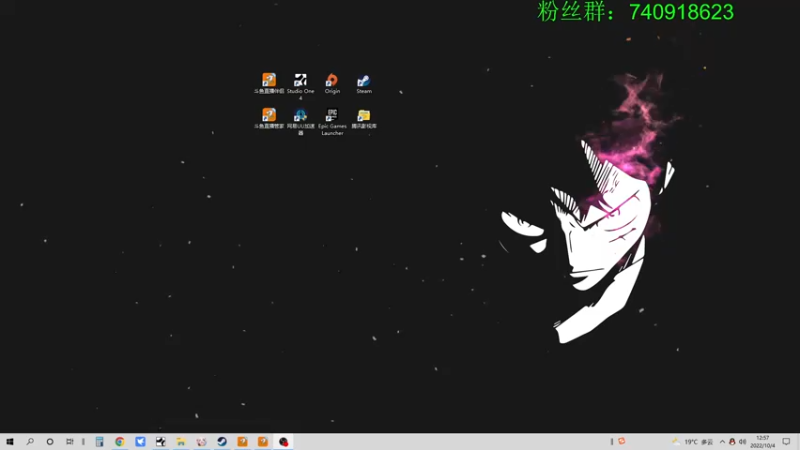Open Task View in taskbar
This screenshot has height=450, width=800.
coord(70,442)
